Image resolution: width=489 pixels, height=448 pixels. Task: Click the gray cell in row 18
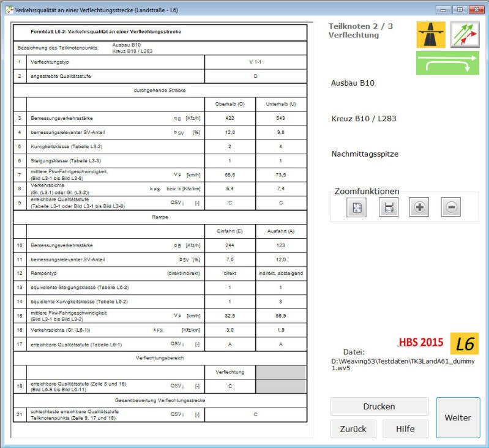tap(281, 386)
